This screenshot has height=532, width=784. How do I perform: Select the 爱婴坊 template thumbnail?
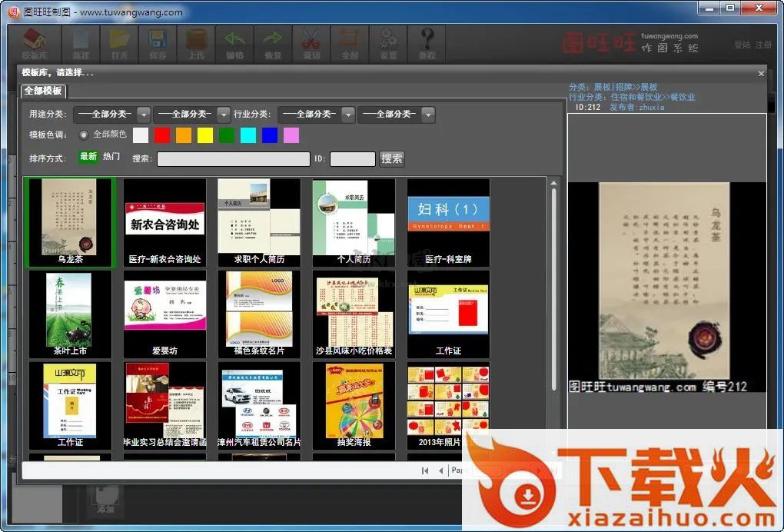coord(164,314)
